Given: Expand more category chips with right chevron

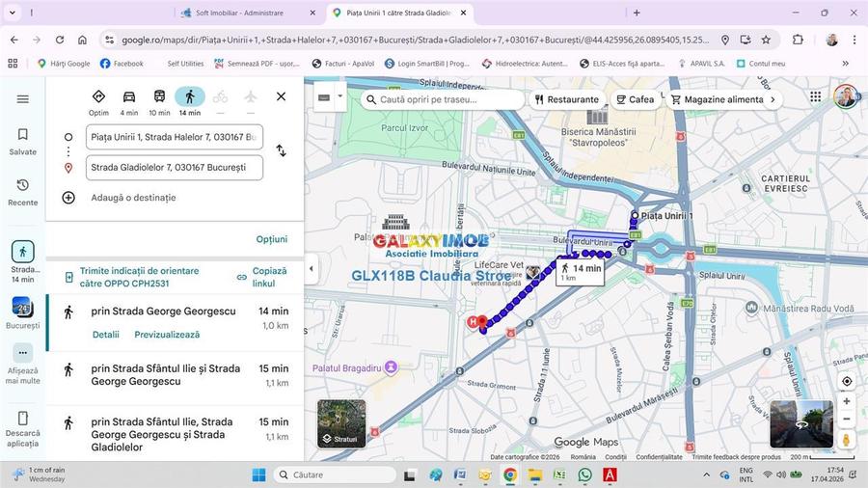Looking at the screenshot, I should click(772, 99).
